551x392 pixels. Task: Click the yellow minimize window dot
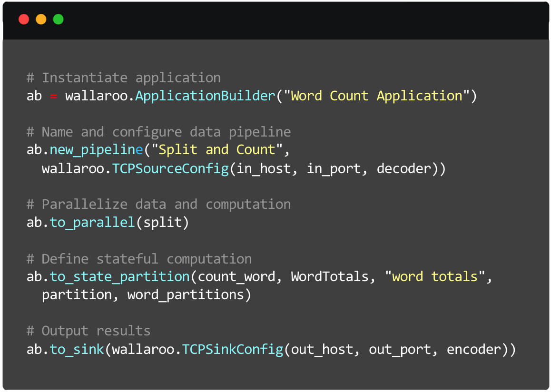[x=41, y=20]
